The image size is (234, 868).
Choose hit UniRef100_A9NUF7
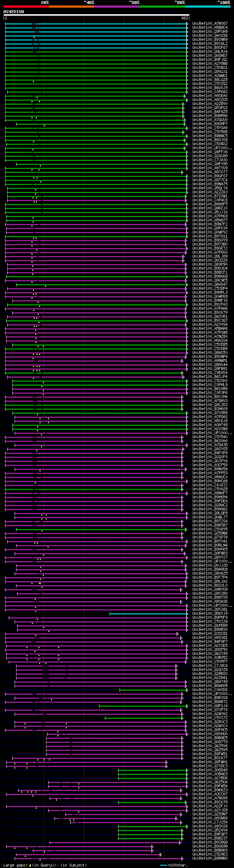(210, 493)
